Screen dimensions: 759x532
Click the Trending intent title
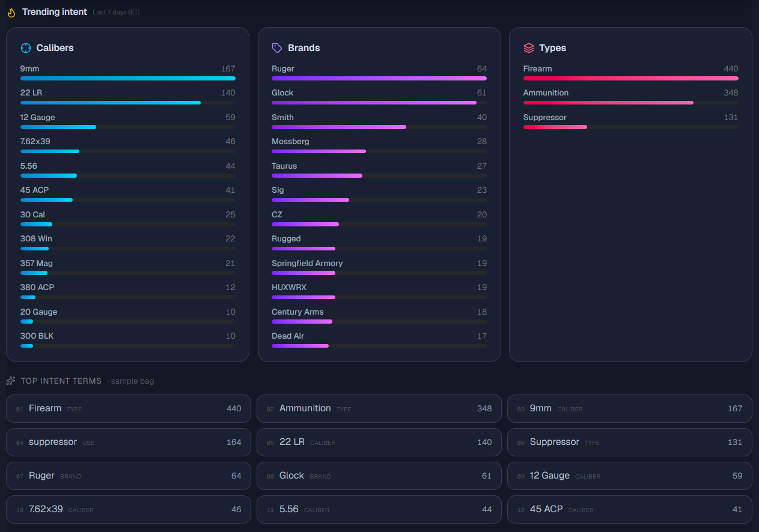55,12
